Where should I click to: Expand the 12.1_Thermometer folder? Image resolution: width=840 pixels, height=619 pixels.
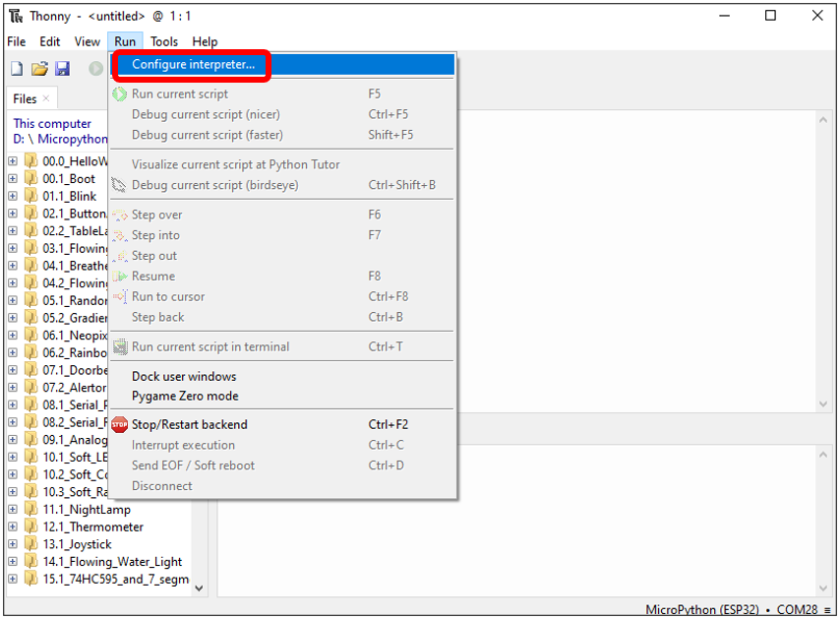[13, 526]
